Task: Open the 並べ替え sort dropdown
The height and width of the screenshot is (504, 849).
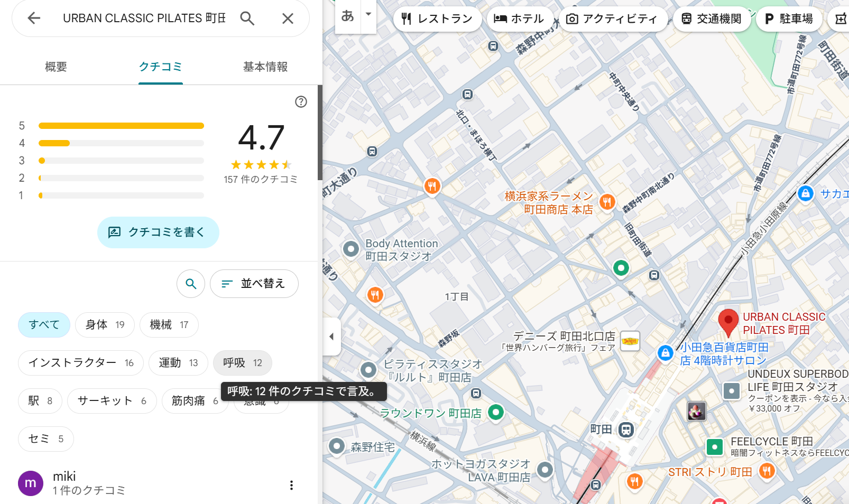Action: coord(254,284)
